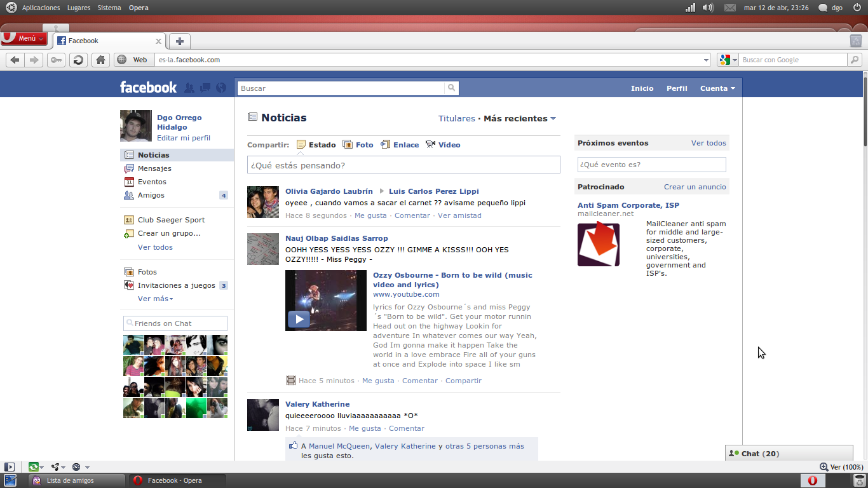Open the Club Saeger Sport group
This screenshot has height=488, width=868.
171,220
